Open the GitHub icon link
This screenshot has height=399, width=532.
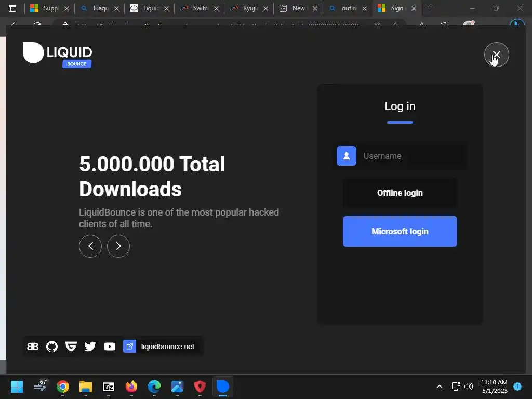pyautogui.click(x=52, y=347)
